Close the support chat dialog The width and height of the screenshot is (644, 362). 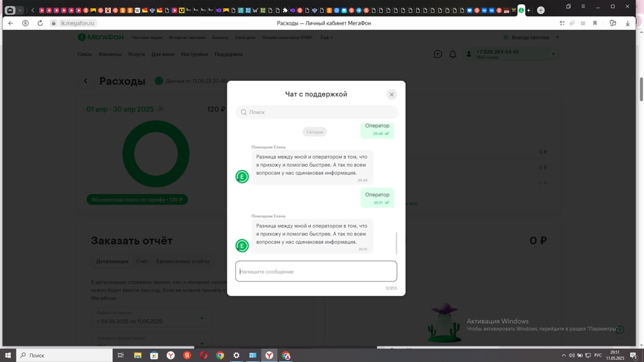point(391,95)
